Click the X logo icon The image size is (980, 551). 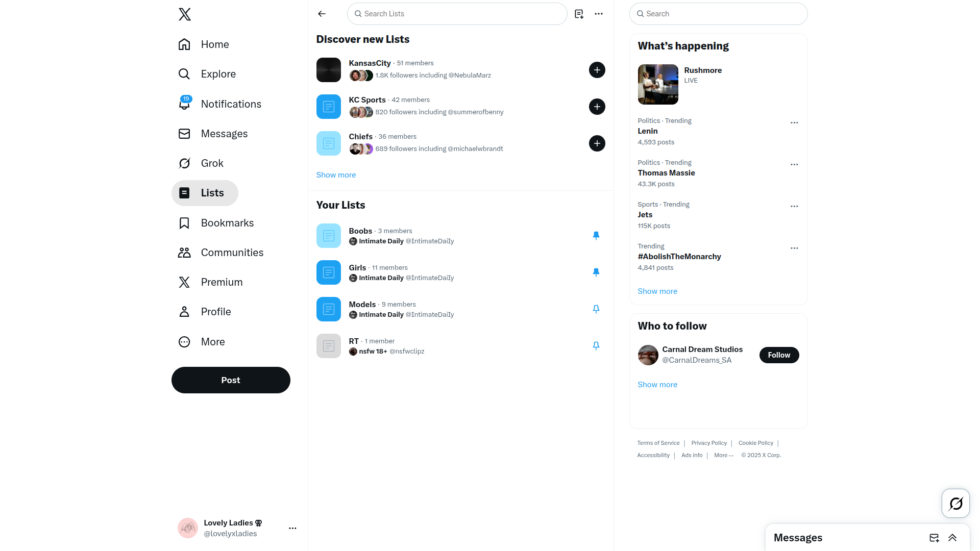click(x=185, y=14)
